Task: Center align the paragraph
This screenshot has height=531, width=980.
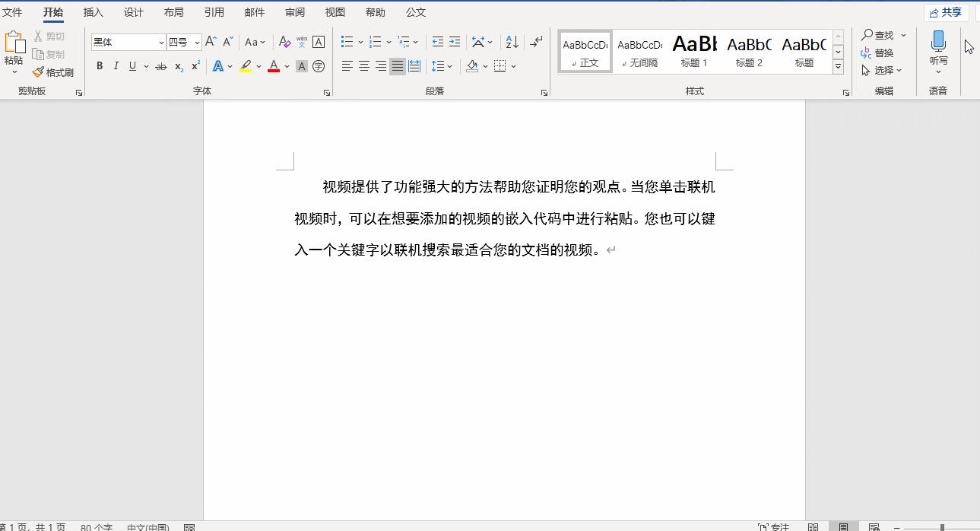Action: click(x=364, y=66)
